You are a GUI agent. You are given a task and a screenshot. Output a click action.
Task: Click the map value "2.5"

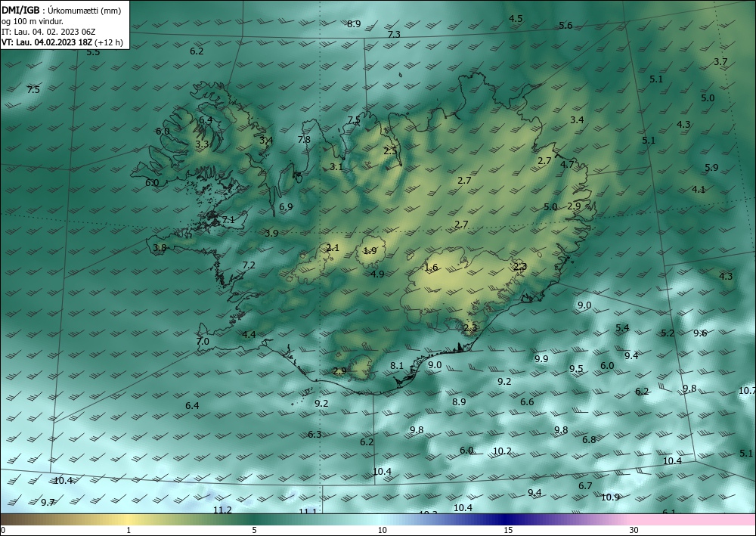[390, 150]
